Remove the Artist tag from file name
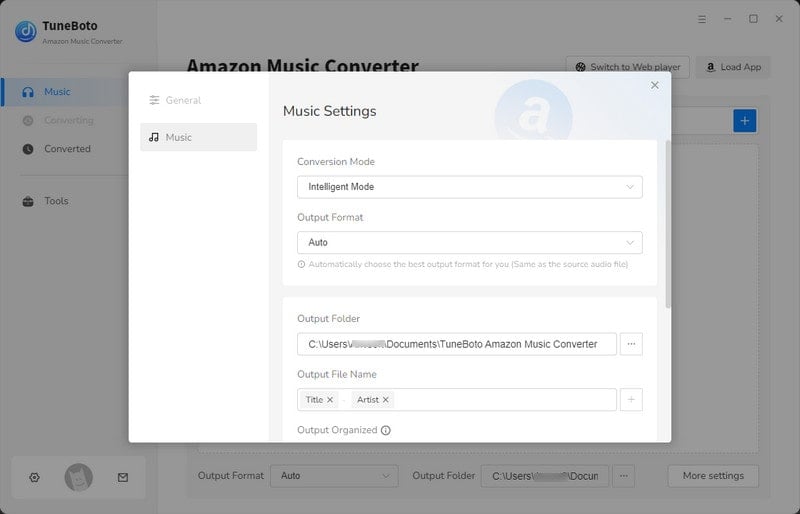The width and height of the screenshot is (800, 514). coord(386,400)
